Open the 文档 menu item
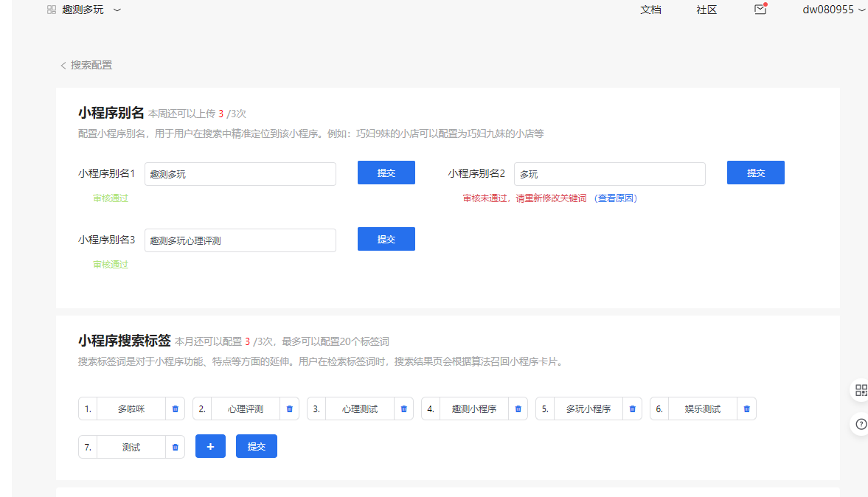 tap(650, 10)
